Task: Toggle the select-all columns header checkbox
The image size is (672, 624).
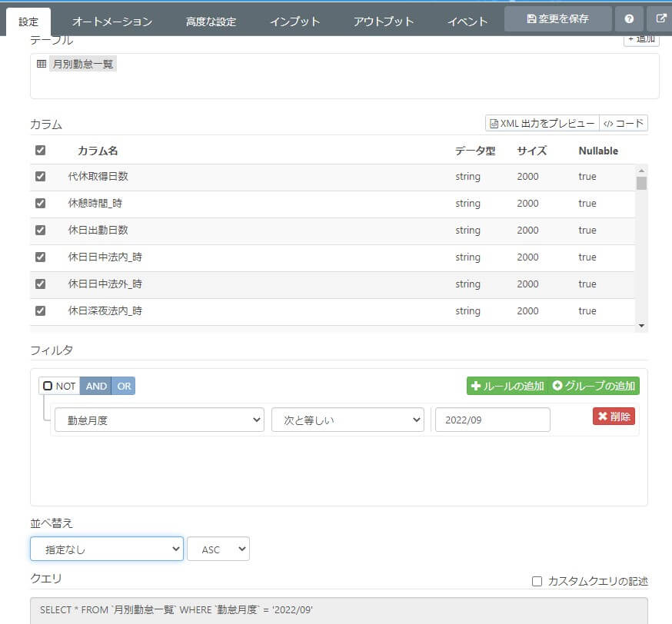Action: pos(40,151)
